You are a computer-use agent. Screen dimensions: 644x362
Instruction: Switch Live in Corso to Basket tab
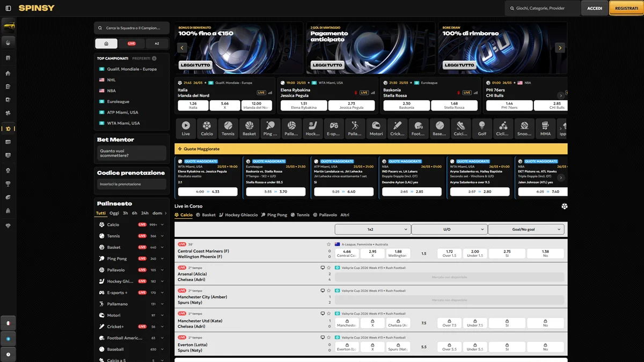coord(206,215)
